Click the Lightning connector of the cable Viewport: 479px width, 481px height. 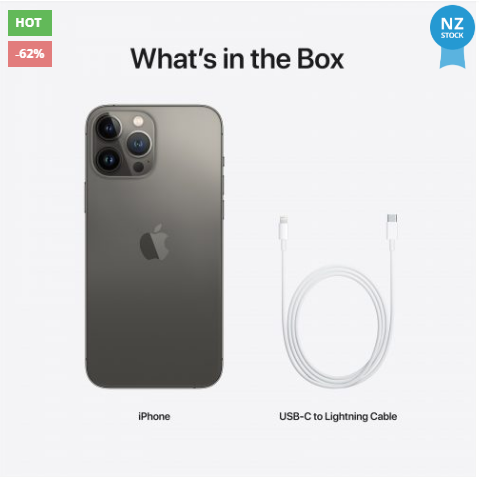coord(283,228)
